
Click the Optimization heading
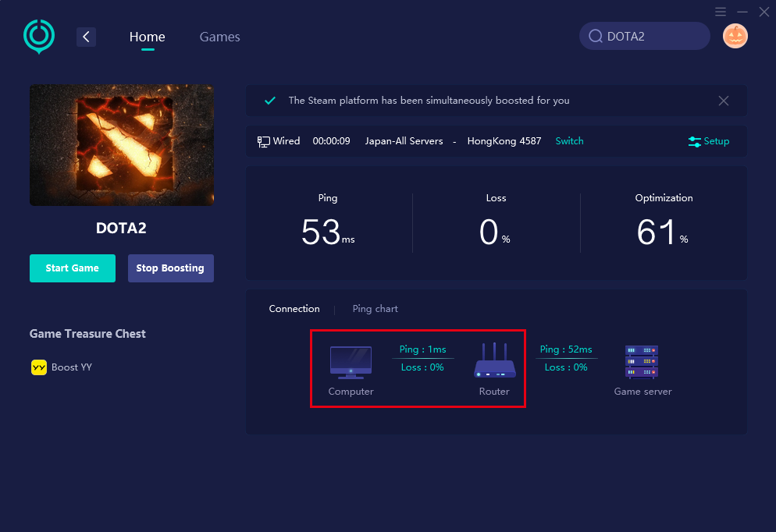point(664,198)
